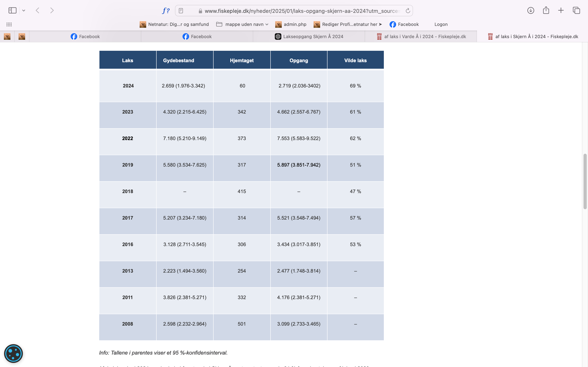Click the address bar URL field
This screenshot has height=367, width=588.
tap(301, 11)
